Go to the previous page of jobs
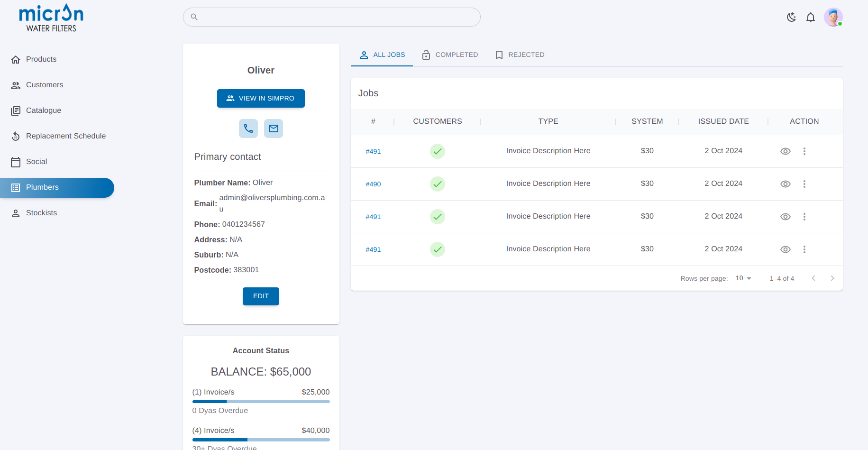Viewport: 868px width, 450px height. tap(813, 278)
